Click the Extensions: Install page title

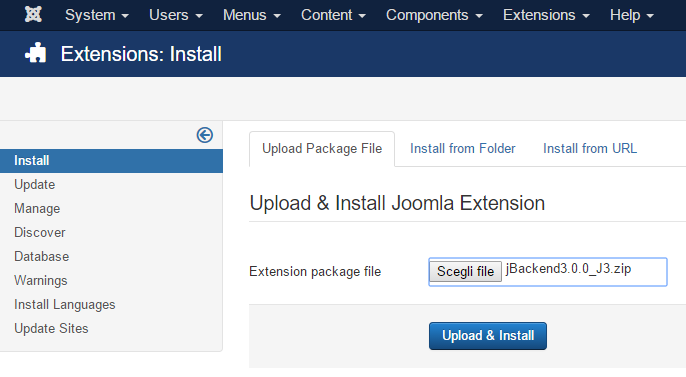click(141, 54)
